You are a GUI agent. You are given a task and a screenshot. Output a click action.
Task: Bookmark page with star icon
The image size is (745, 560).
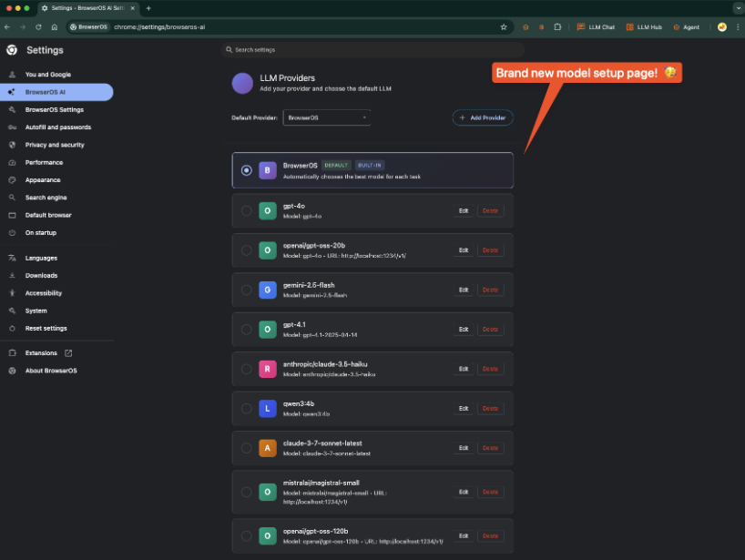(x=504, y=27)
